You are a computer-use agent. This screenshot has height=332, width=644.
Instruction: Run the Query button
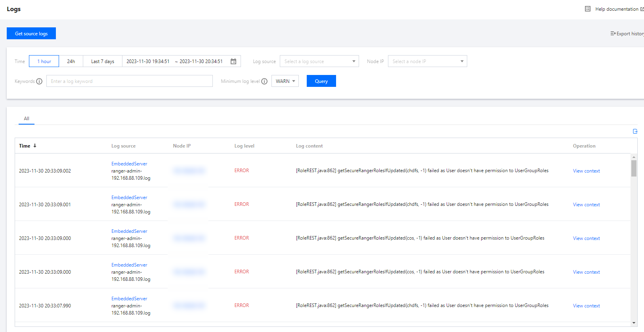coord(321,81)
